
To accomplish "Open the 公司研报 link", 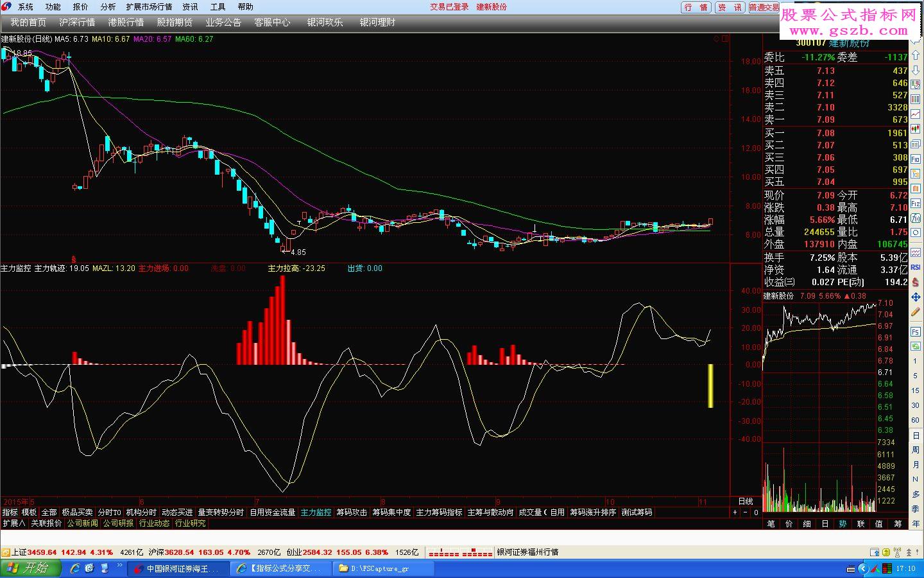I will 119,523.
